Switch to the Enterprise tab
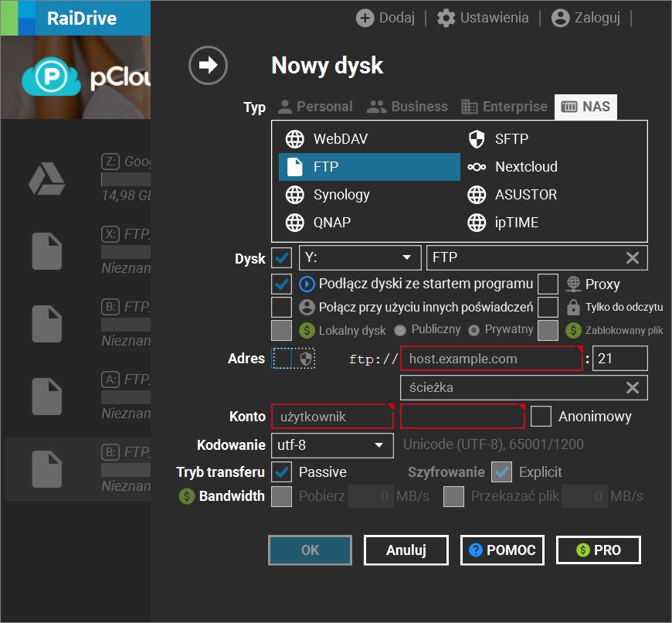The height and width of the screenshot is (623, 672). pyautogui.click(x=504, y=107)
